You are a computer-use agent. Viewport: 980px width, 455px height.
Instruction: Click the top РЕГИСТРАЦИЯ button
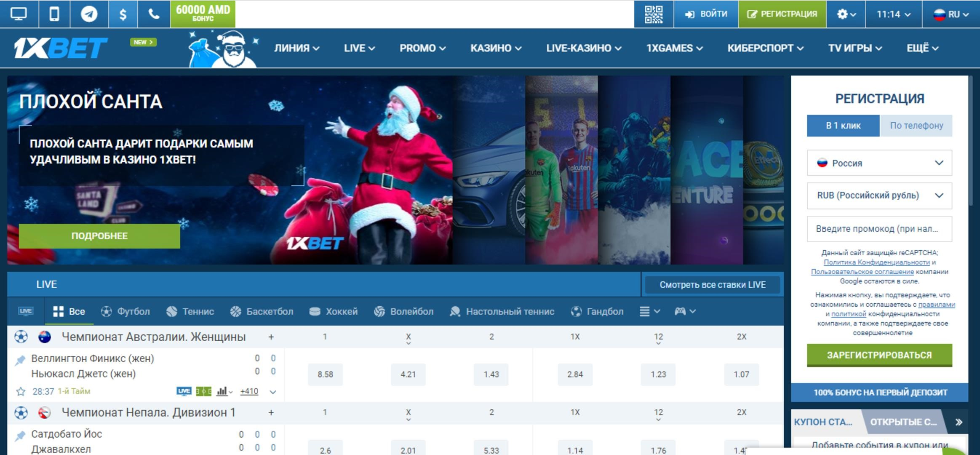click(782, 14)
